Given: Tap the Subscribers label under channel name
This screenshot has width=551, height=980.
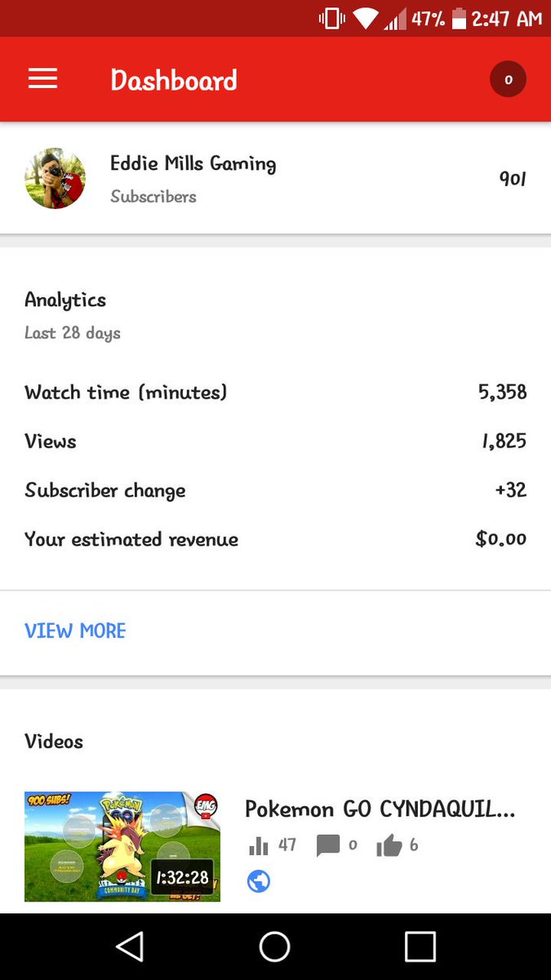Looking at the screenshot, I should (x=153, y=197).
